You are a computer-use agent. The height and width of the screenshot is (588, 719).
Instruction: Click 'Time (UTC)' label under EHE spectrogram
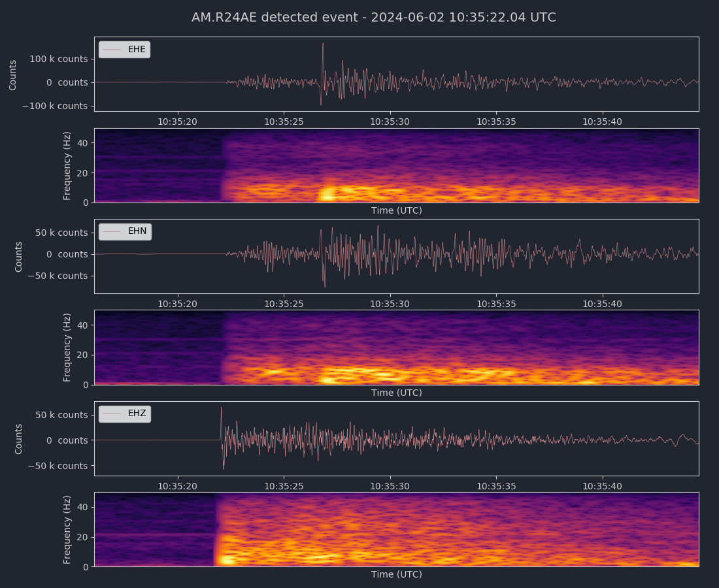[397, 210]
